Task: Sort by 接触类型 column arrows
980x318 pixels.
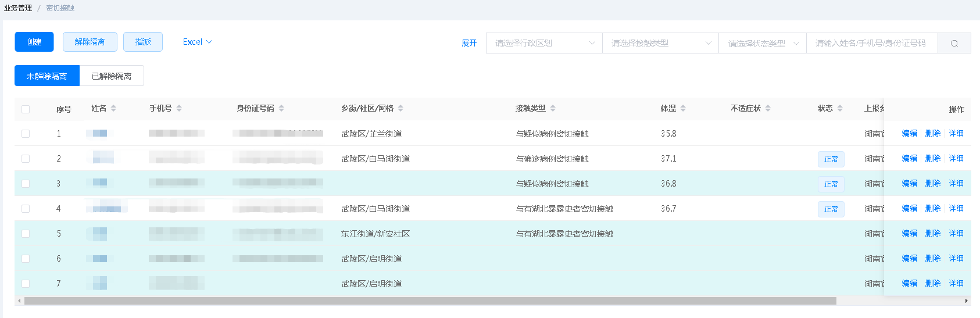Action: click(553, 108)
